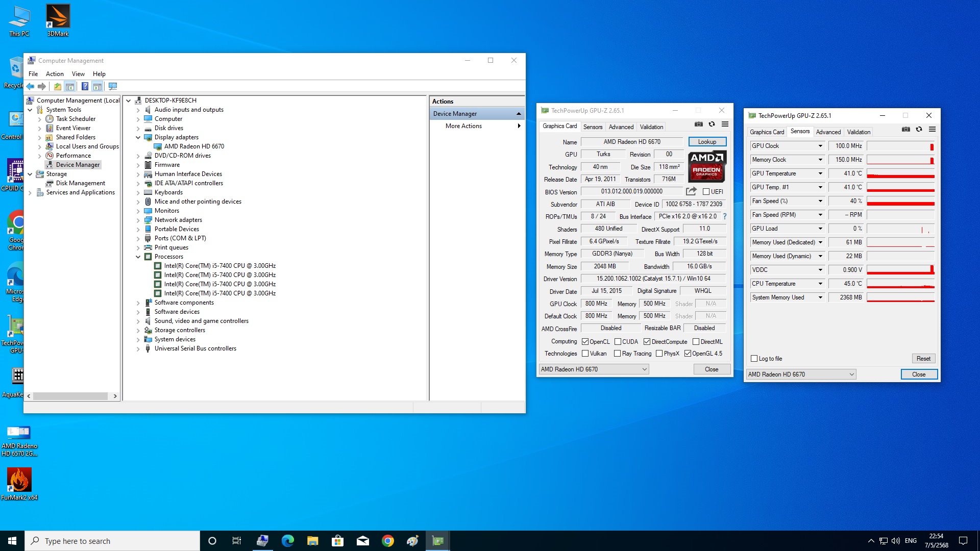Viewport: 980px width, 551px height.
Task: Click the GPU Temperature sensor graph
Action: click(x=900, y=173)
